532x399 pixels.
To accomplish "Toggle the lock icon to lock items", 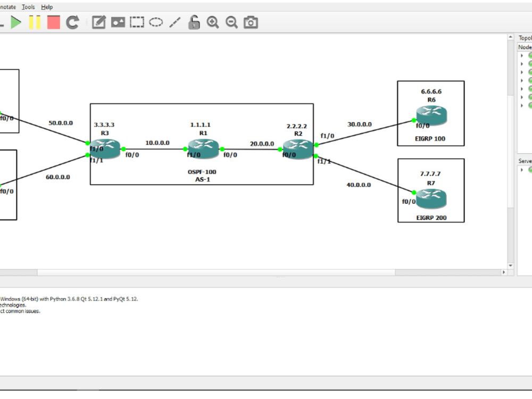I will click(x=194, y=22).
